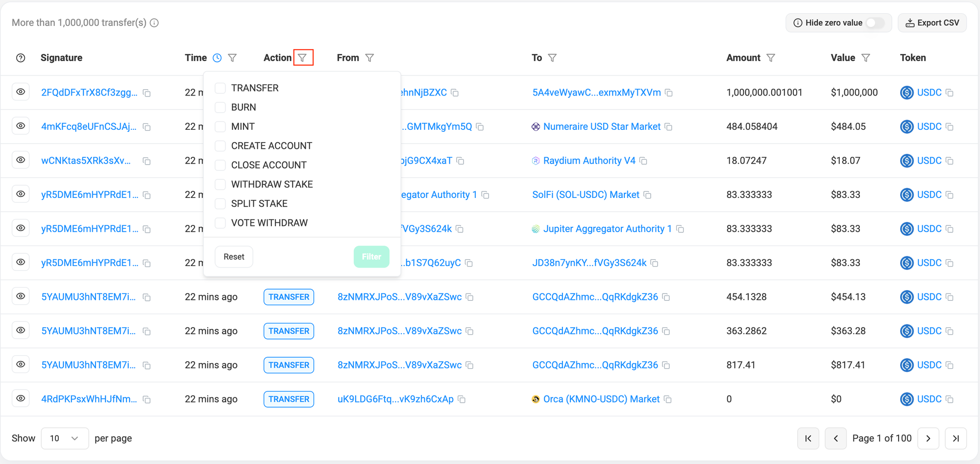Check the CLOSE ACCOUNT filter option

(220, 165)
